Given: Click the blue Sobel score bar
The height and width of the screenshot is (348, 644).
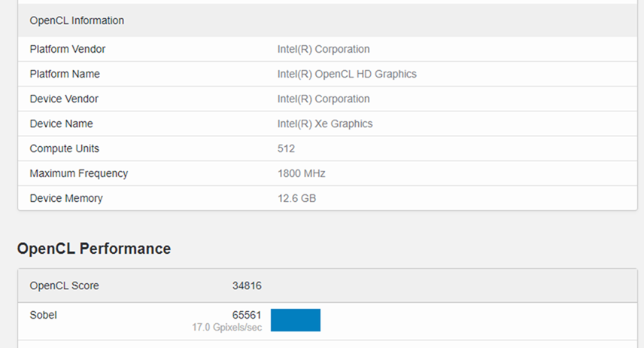Looking at the screenshot, I should (x=295, y=320).
